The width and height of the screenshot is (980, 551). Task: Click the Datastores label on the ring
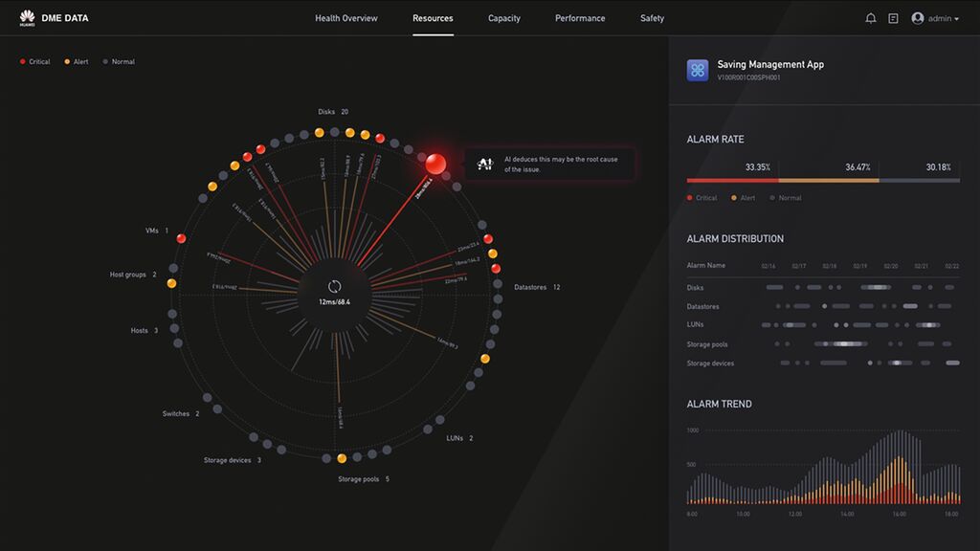point(536,287)
